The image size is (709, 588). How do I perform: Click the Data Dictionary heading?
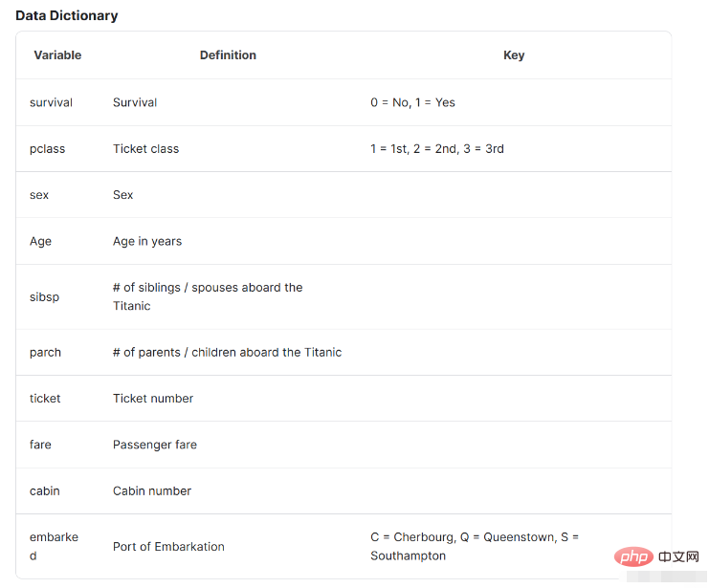(66, 16)
